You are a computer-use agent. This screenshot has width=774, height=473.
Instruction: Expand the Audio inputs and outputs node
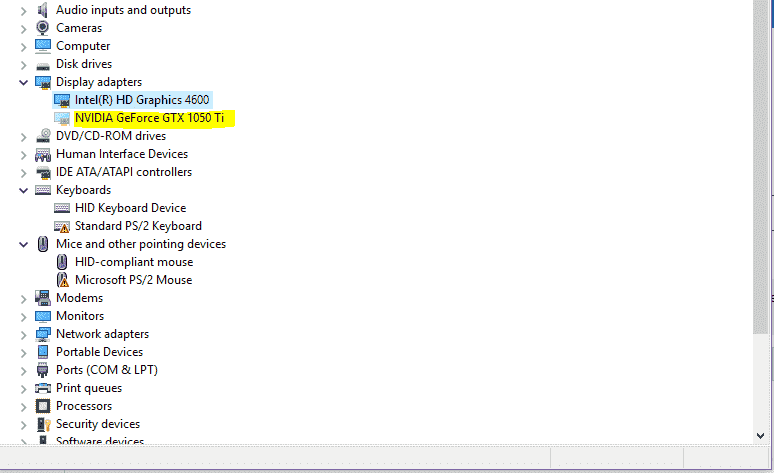tap(23, 11)
